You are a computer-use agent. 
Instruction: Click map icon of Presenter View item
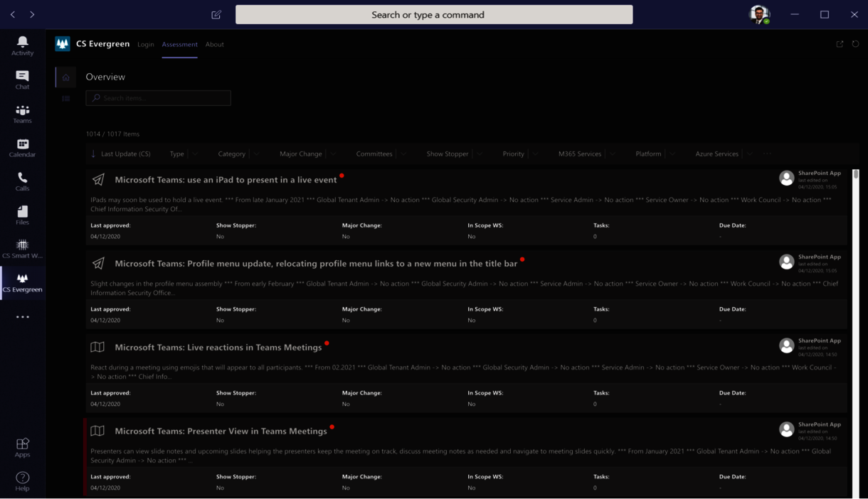[97, 431]
